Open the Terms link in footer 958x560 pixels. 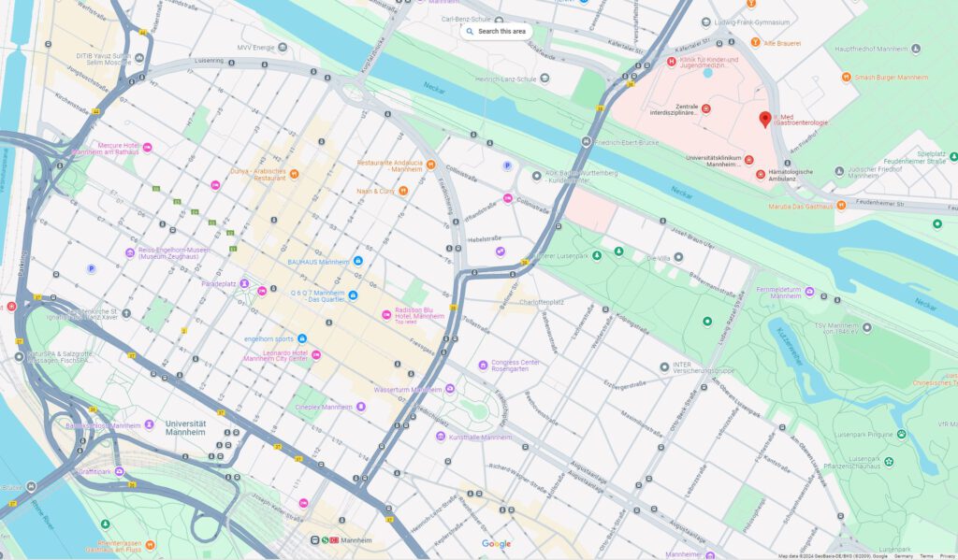point(926,555)
